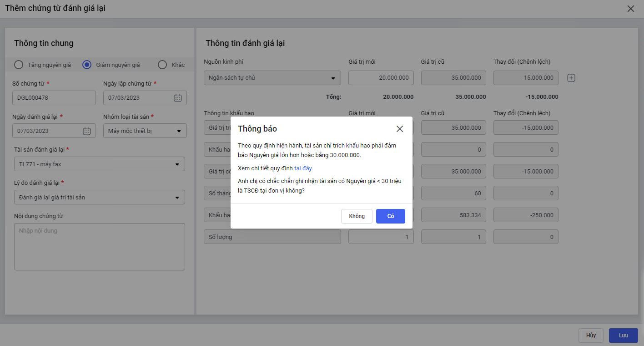Click the Số chứng từ input field
Viewport: 644px width, 346px height.
[54, 98]
